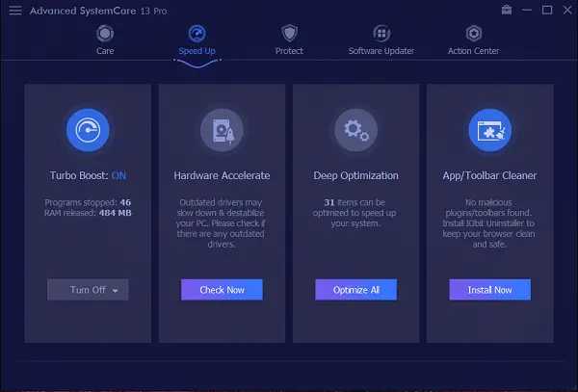This screenshot has height=392, width=578.
Task: Click the Programs stopped: 46 line
Action: pos(88,202)
